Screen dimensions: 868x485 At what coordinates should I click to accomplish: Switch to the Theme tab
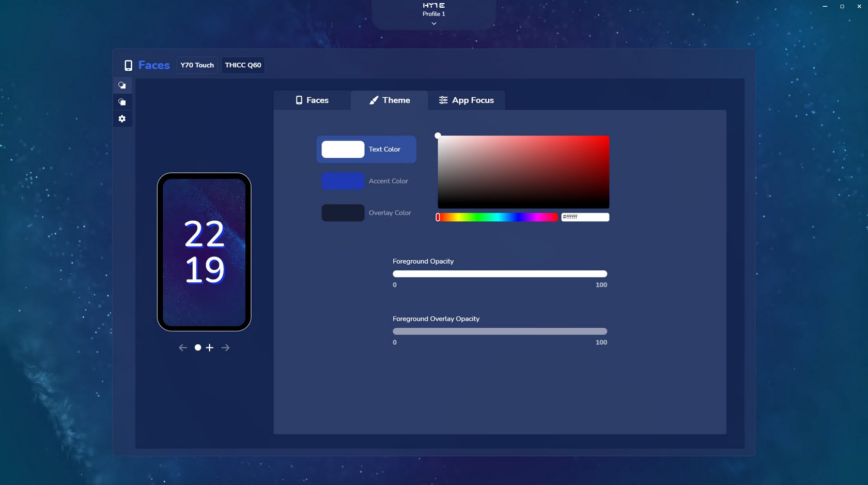coord(390,100)
